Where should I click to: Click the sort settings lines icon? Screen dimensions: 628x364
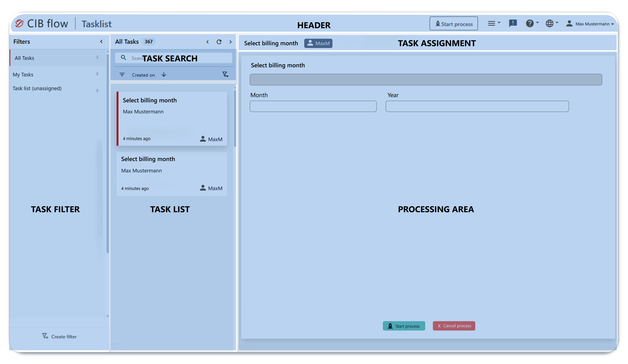coord(122,75)
